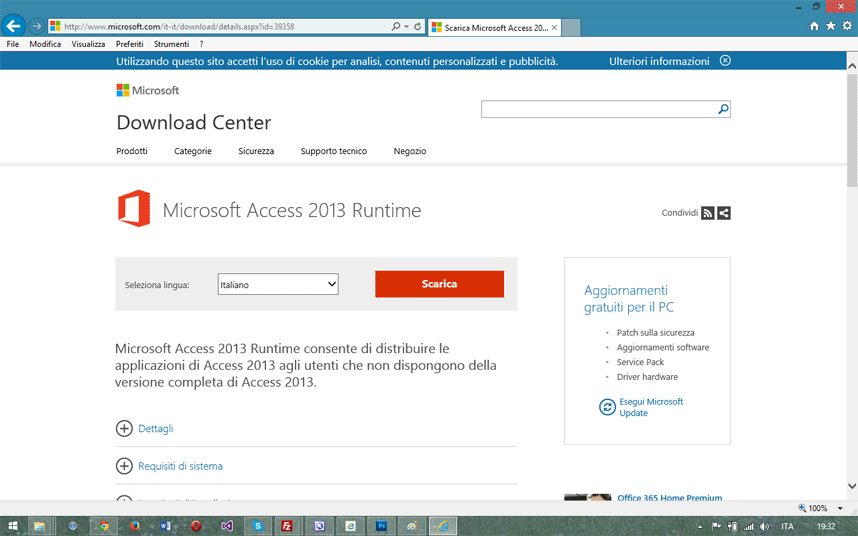Screen dimensions: 858x536
Task: Refresh the page using address bar reload icon
Action: 417,27
